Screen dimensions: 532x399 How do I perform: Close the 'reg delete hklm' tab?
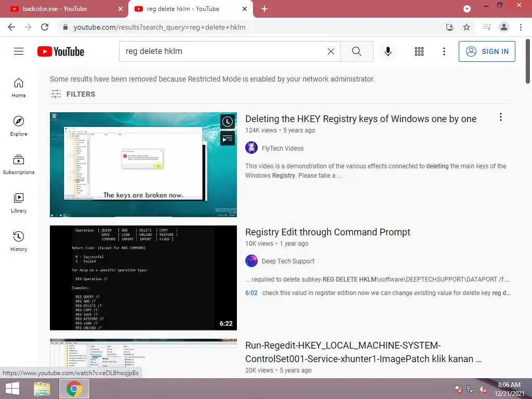245,9
